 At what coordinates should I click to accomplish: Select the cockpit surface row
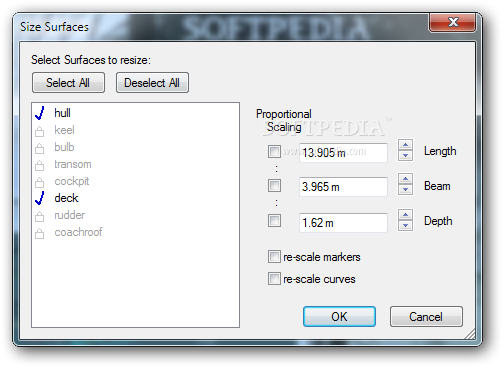point(135,181)
